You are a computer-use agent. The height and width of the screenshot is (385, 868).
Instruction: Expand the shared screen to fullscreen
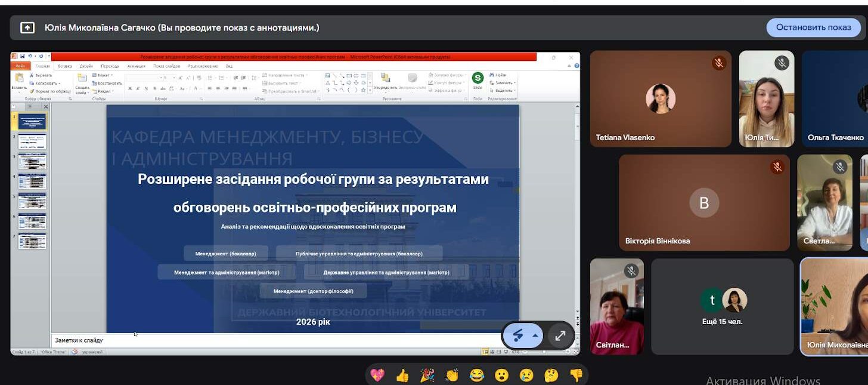tap(560, 335)
